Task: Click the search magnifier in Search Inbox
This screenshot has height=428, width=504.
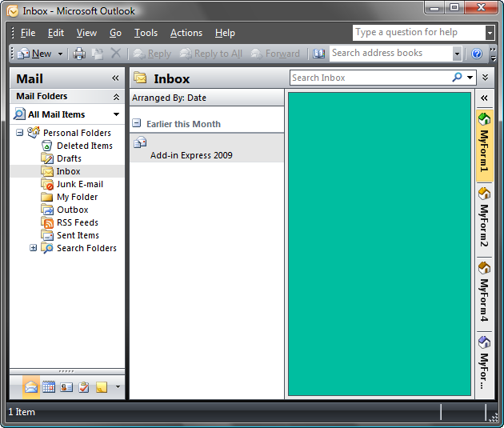Action: coord(457,78)
